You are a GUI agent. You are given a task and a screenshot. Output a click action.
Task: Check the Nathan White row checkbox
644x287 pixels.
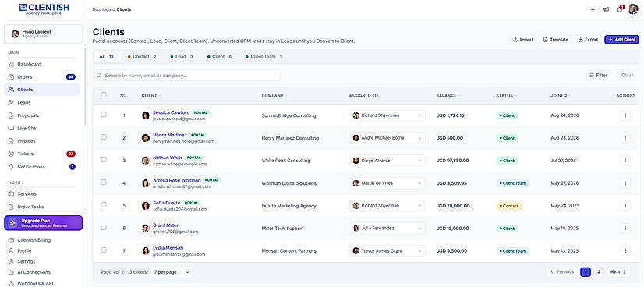[x=104, y=160]
